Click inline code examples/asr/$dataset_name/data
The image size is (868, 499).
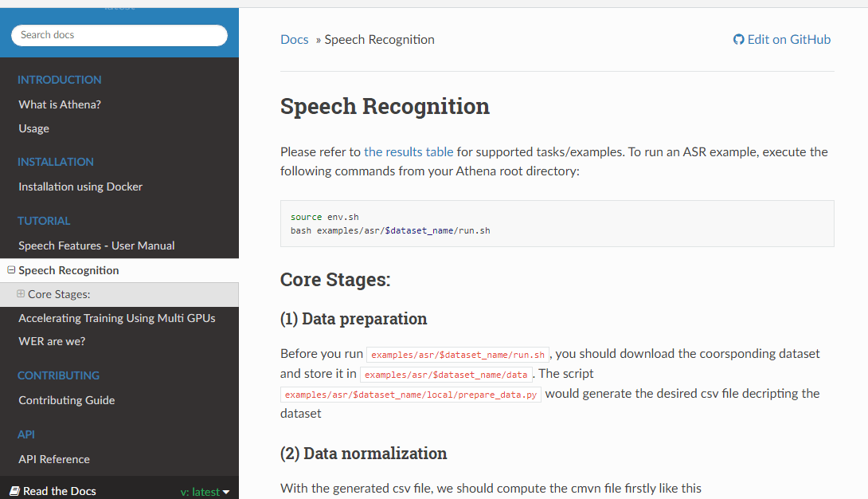pyautogui.click(x=446, y=375)
